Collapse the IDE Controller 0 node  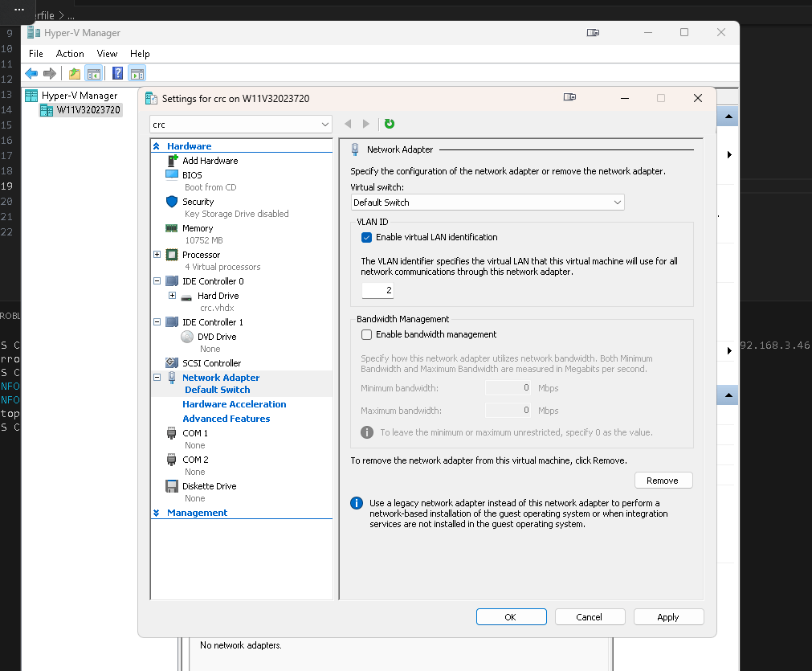point(157,280)
